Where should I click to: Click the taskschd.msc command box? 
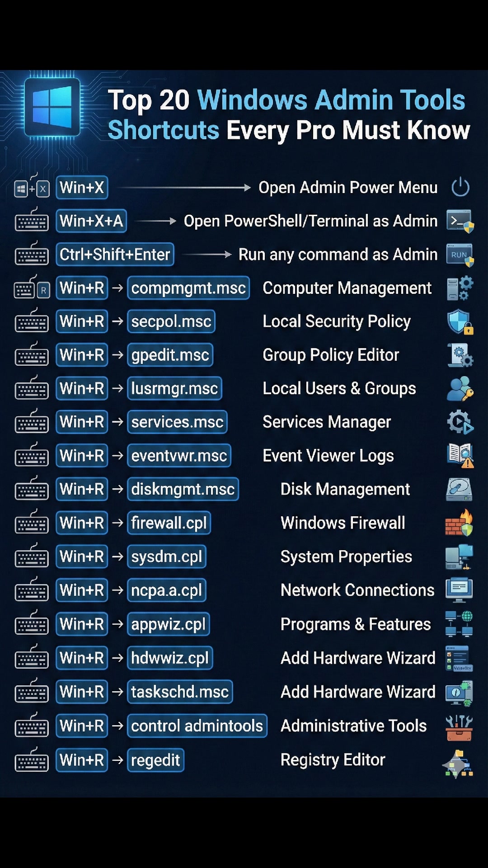[180, 692]
